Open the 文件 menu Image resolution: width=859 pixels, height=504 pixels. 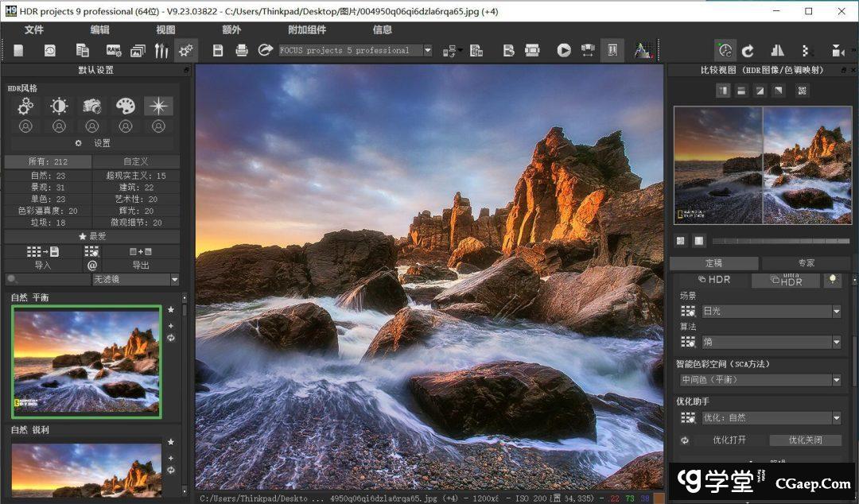[x=34, y=30]
